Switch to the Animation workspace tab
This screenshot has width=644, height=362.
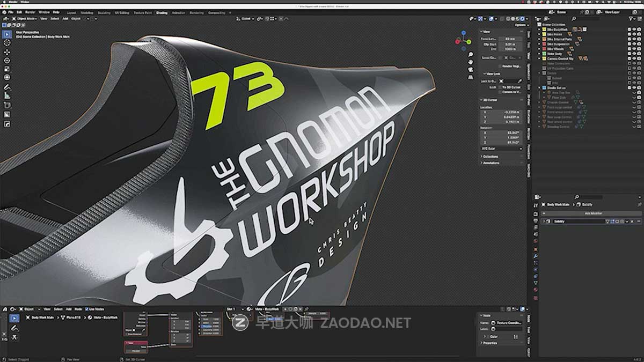pyautogui.click(x=178, y=13)
